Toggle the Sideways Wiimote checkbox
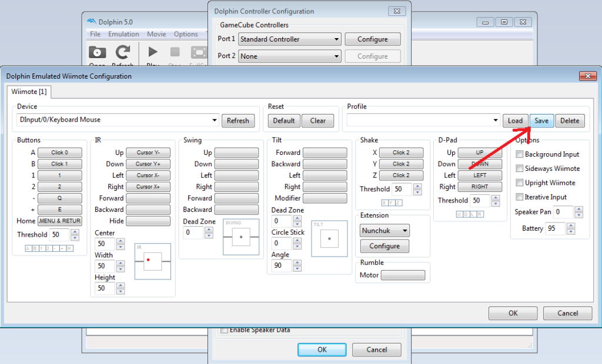 point(520,168)
